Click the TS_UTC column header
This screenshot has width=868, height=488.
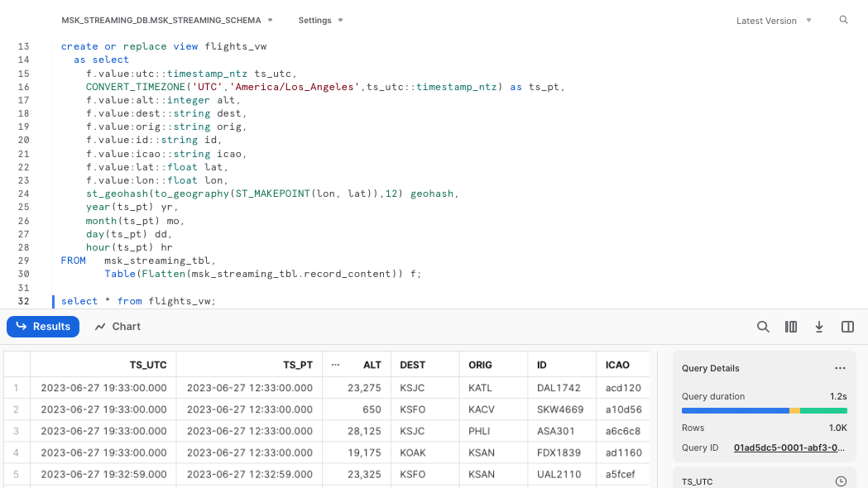tap(103, 365)
